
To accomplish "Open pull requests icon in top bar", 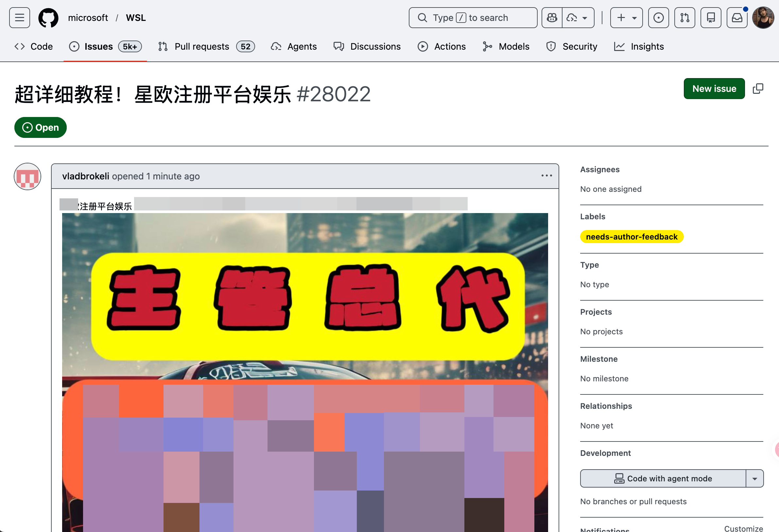I will (684, 18).
